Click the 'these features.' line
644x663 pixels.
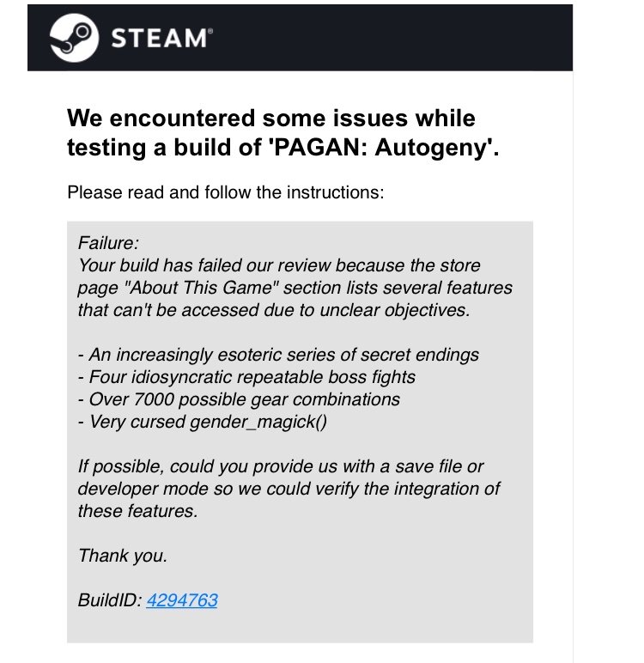pyautogui.click(x=138, y=511)
